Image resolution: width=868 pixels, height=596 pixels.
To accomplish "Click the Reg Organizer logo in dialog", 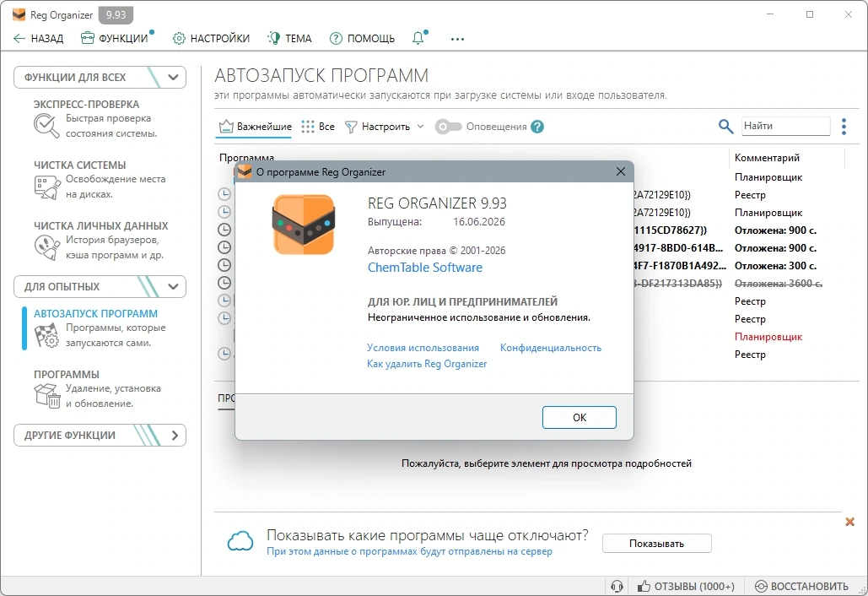I will pyautogui.click(x=304, y=225).
